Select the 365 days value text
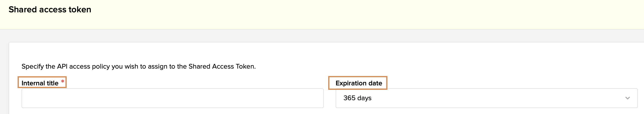This screenshot has width=644, height=114. click(x=357, y=98)
